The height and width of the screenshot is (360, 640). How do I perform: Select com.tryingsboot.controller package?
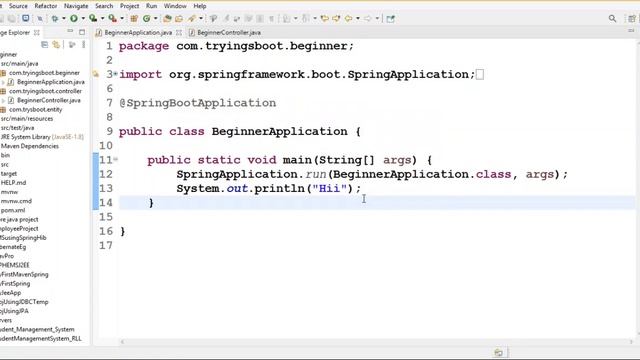[45, 91]
